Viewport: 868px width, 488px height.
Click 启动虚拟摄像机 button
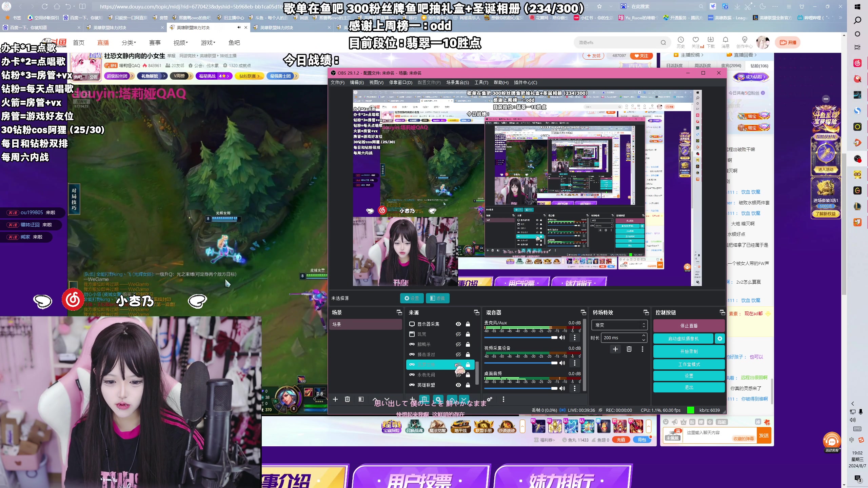tap(683, 339)
